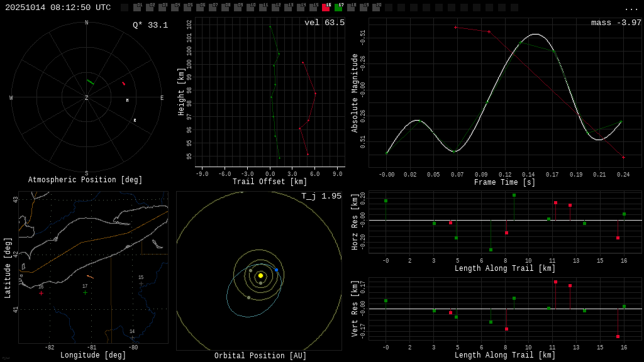
Task: Click the yellow Sun in orbital plot
Action: pyautogui.click(x=260, y=275)
